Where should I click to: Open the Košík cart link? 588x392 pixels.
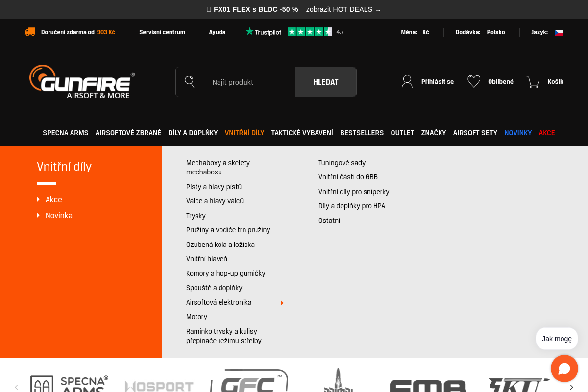556,82
